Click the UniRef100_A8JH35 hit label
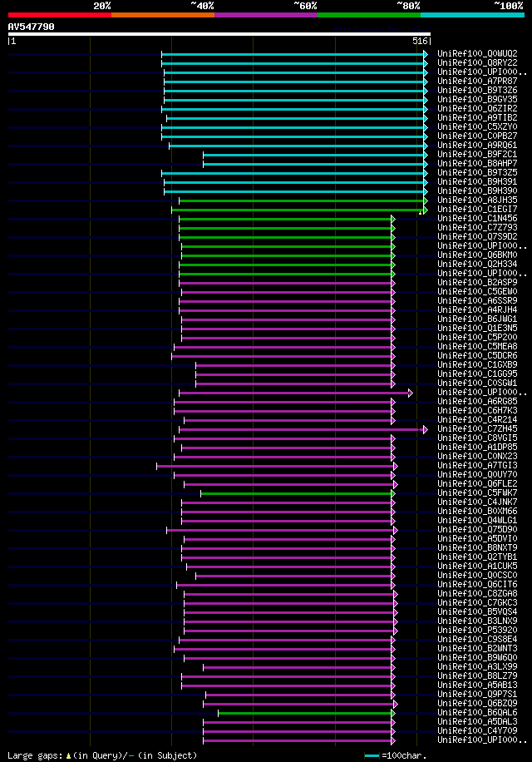Image resolution: width=532 pixels, height=762 pixels. tap(477, 200)
